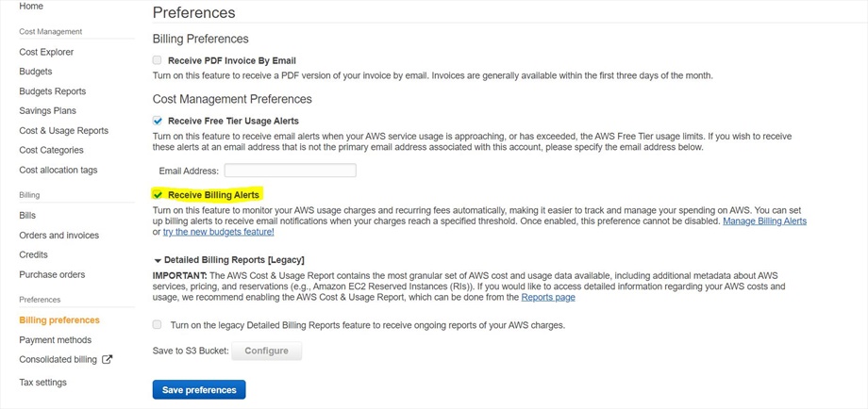The width and height of the screenshot is (868, 409).
Task: Select Cost allocation tags
Action: point(58,171)
